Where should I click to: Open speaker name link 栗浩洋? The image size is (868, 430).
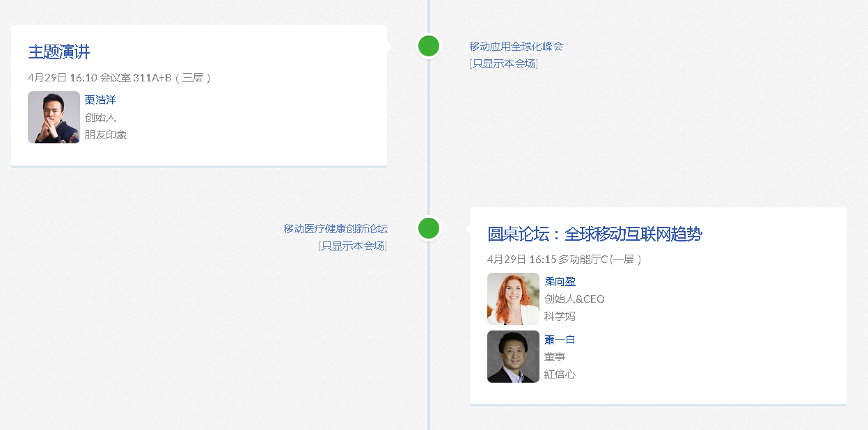coord(100,100)
